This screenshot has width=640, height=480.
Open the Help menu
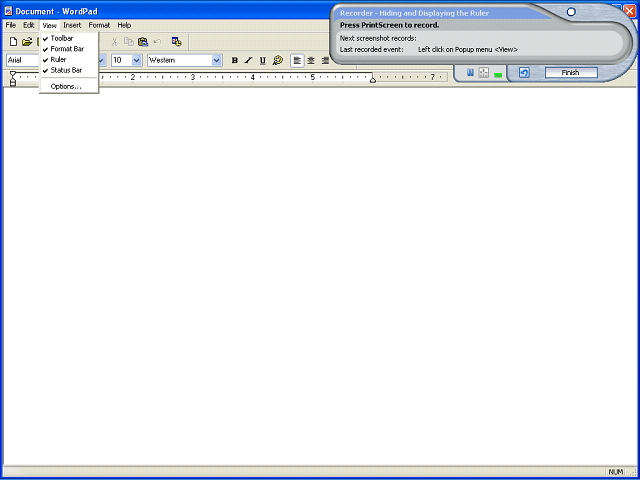(124, 25)
